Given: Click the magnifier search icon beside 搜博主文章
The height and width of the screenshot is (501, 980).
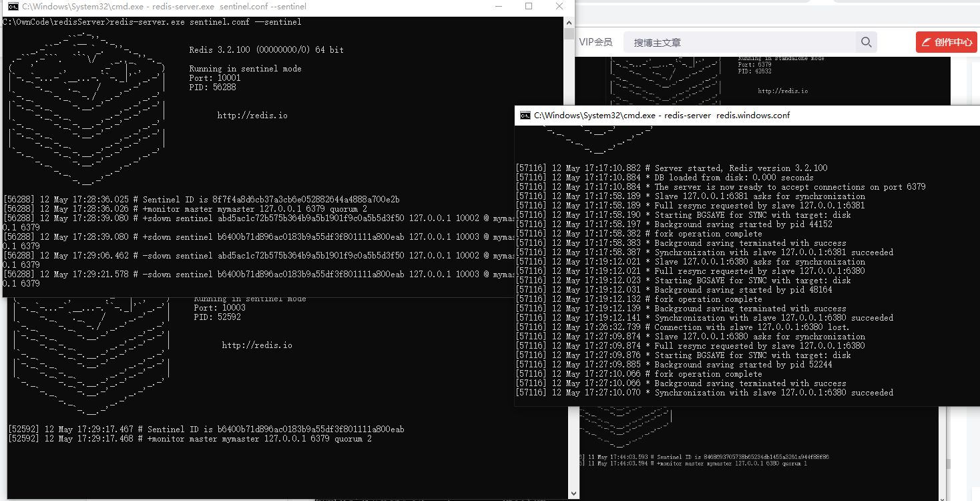Looking at the screenshot, I should tap(866, 41).
